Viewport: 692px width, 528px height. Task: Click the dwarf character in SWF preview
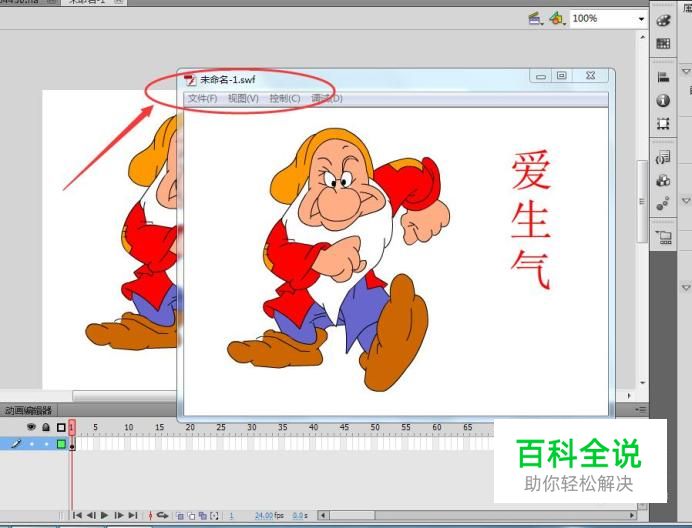[339, 260]
